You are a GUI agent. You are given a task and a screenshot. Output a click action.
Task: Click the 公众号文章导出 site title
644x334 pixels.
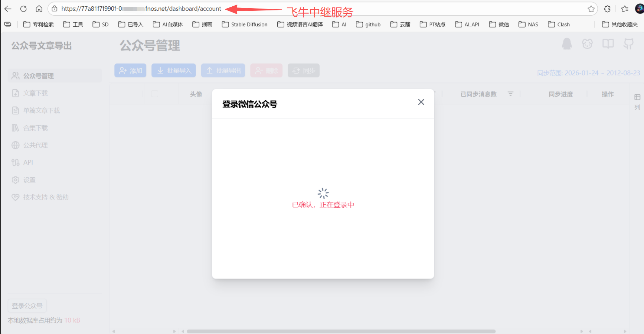coord(42,46)
